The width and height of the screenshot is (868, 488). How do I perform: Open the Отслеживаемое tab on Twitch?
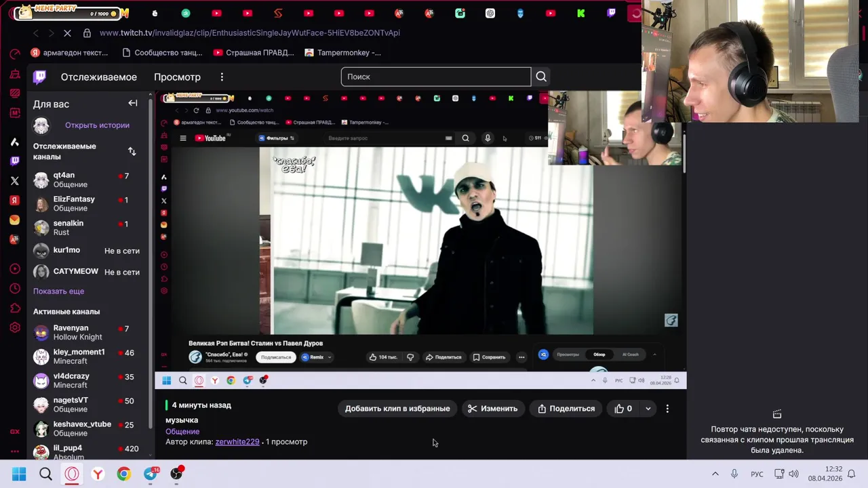[99, 77]
